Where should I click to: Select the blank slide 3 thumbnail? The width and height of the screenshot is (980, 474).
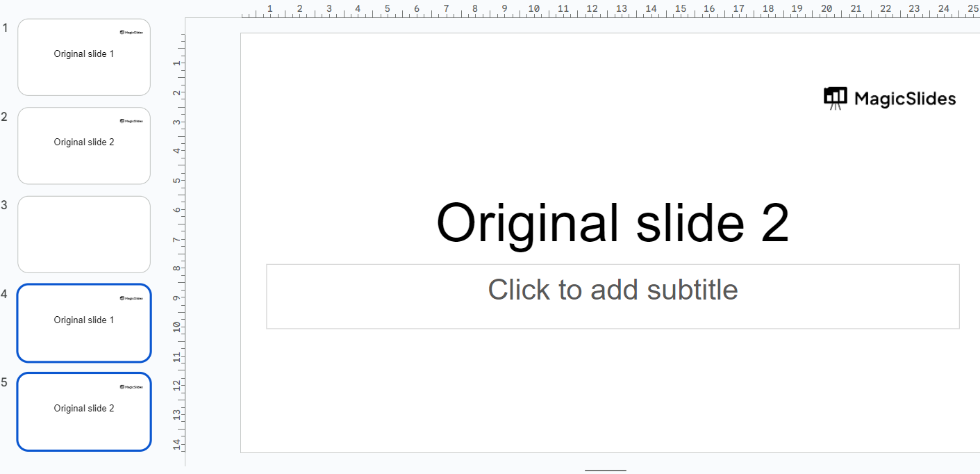tap(84, 234)
